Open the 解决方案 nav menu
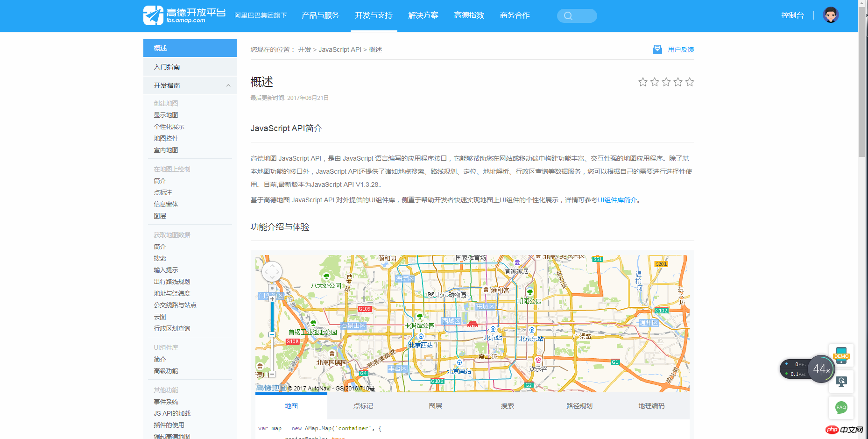The width and height of the screenshot is (868, 439). [423, 15]
